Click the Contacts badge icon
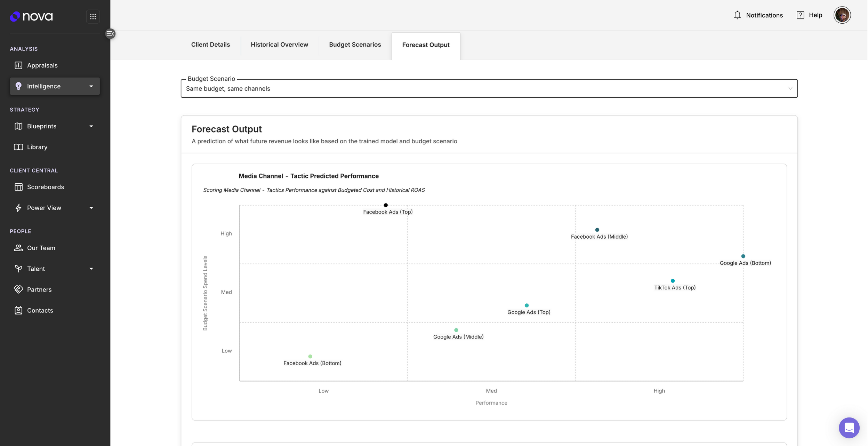Viewport: 868px width, 446px height. pos(18,310)
